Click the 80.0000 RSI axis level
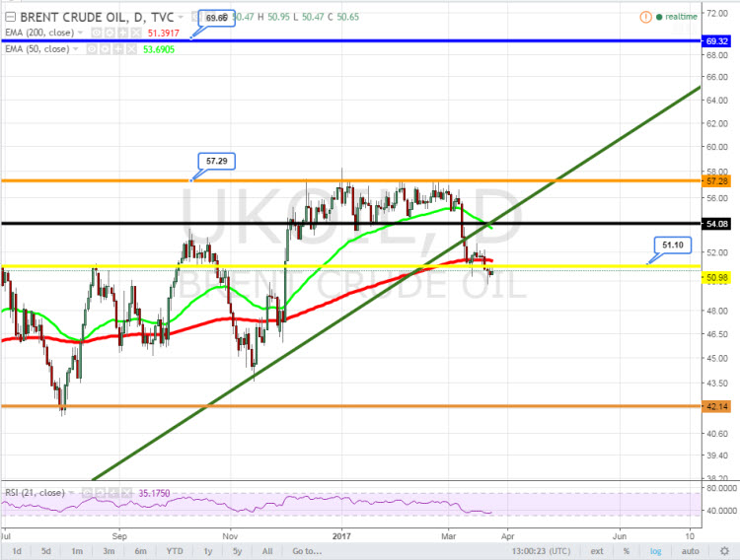740x560 pixels. [721, 488]
